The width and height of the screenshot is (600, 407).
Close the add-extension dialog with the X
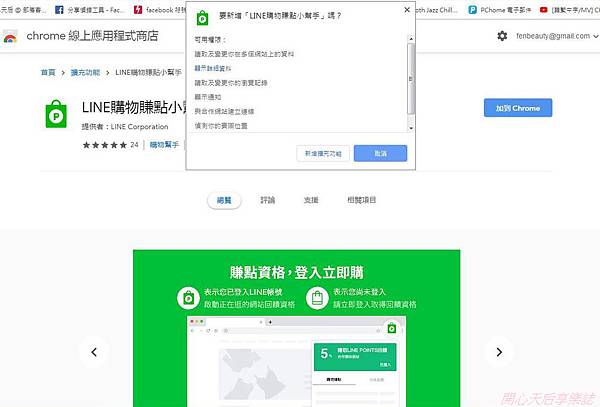(x=407, y=10)
